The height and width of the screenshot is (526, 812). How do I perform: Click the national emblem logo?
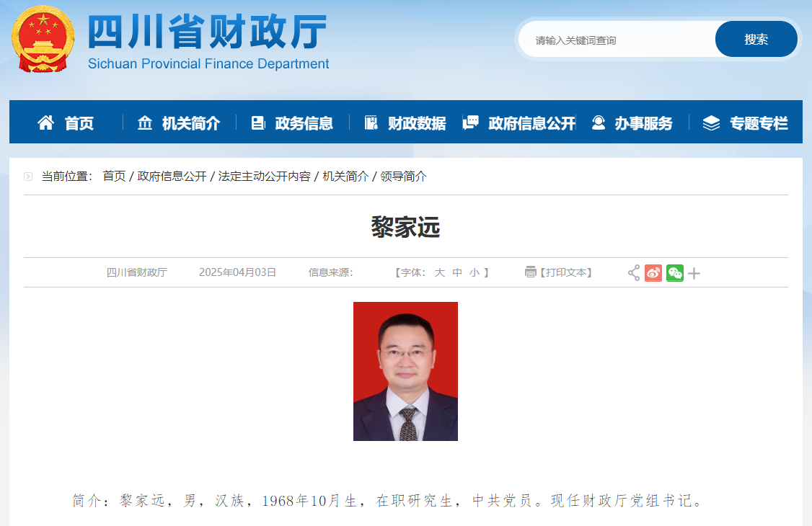(x=43, y=40)
